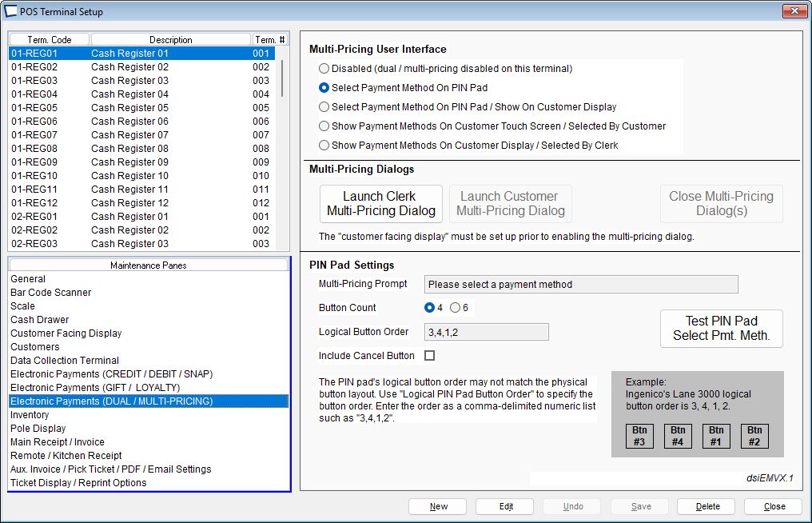Select terminal 01-REG03 row
812x523 pixels.
pyautogui.click(x=141, y=80)
